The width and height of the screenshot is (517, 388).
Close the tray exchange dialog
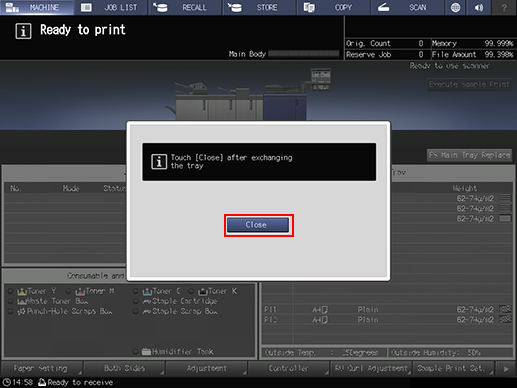click(x=258, y=225)
